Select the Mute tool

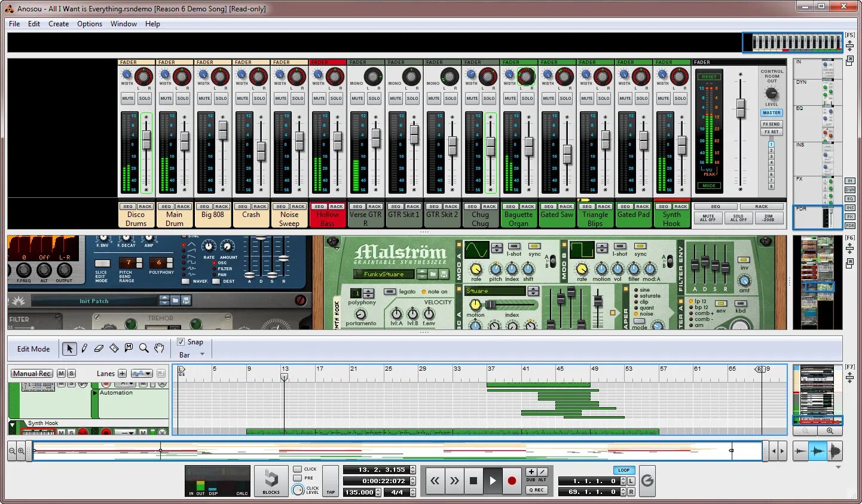click(x=129, y=348)
